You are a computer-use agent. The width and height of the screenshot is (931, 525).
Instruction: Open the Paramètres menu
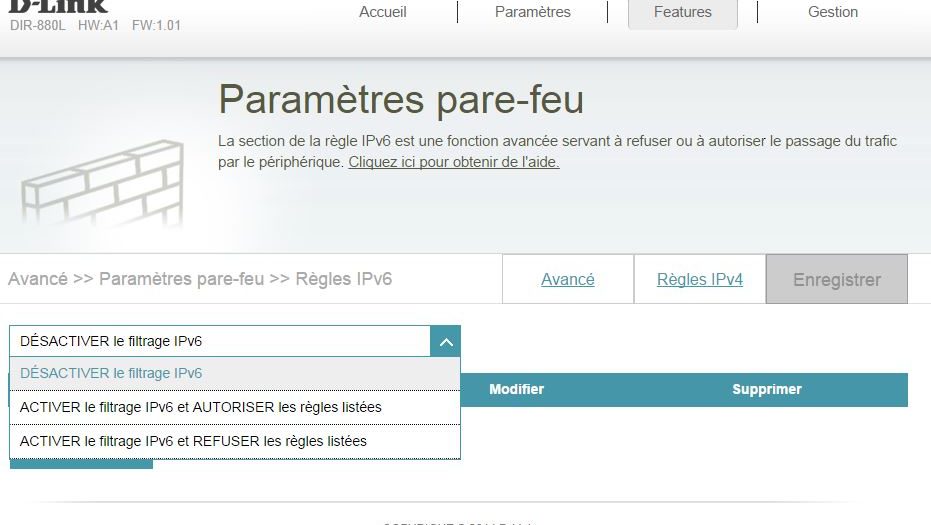[532, 13]
